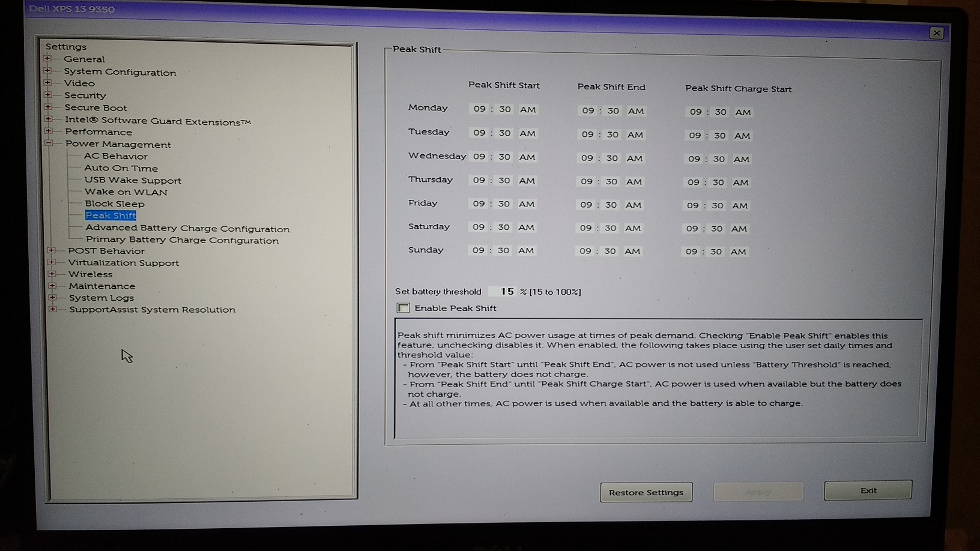980x551 pixels.
Task: Toggle Monday Peak Shift End AM/PM
Action: click(636, 111)
